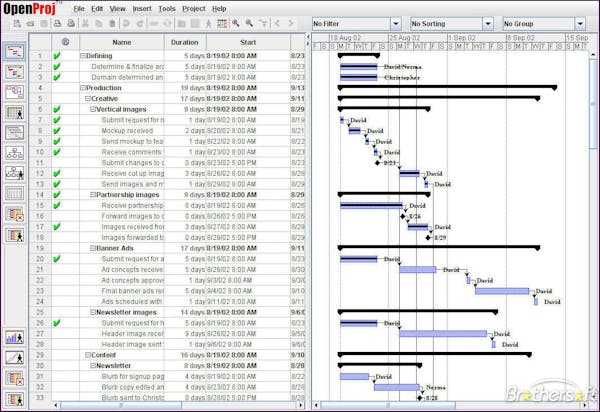Click the Gantt scroll-left arrow button
This screenshot has width=600, height=412.
pos(316,405)
